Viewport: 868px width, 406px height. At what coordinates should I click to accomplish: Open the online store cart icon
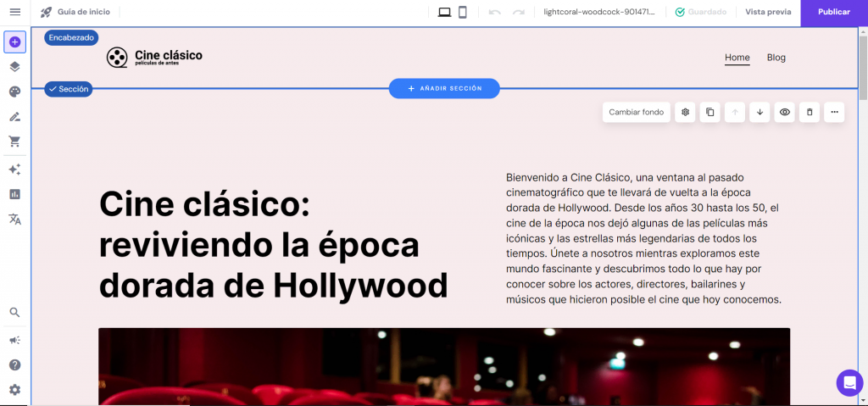(x=14, y=142)
